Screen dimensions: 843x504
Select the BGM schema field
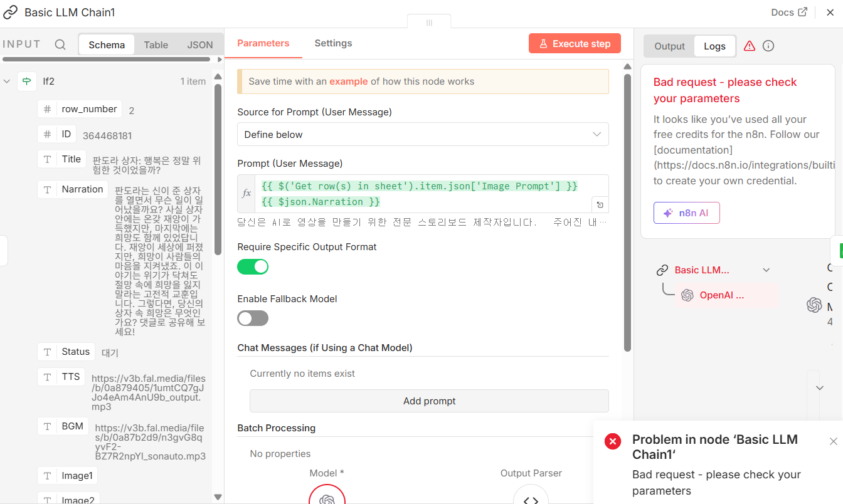tap(63, 426)
